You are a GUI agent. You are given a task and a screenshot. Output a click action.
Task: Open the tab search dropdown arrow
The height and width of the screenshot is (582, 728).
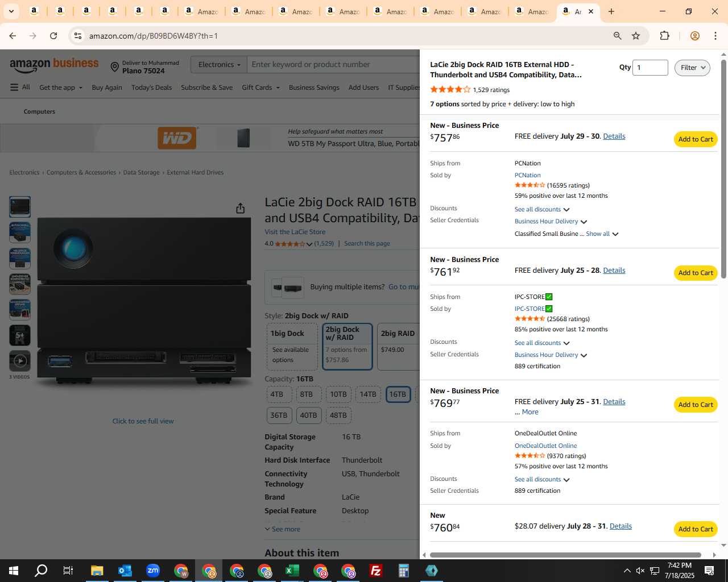[x=11, y=11]
